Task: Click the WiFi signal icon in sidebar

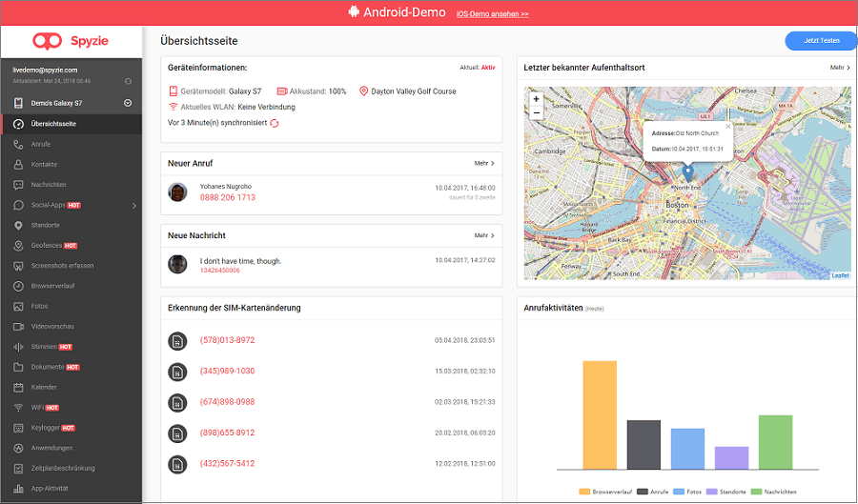Action: point(19,407)
